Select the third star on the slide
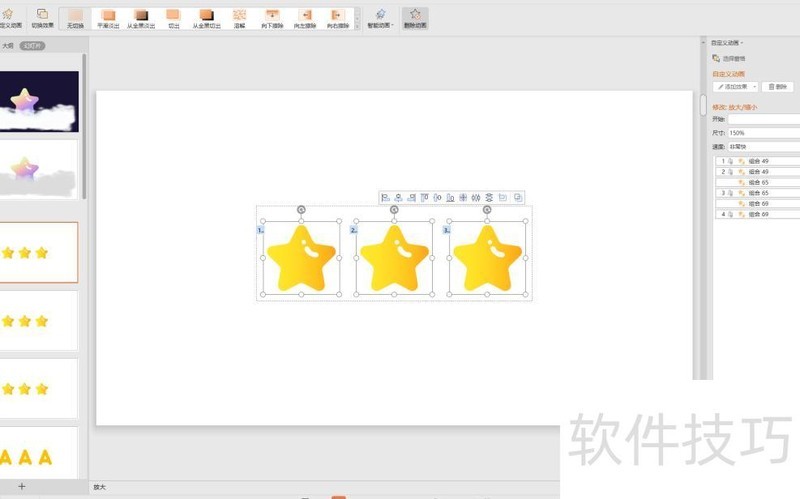 coord(487,259)
